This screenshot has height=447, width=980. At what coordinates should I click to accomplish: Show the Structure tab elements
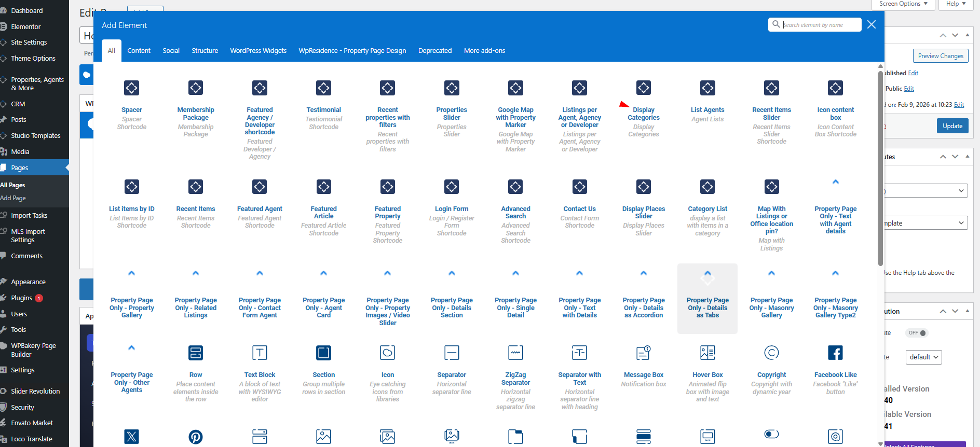(x=205, y=51)
